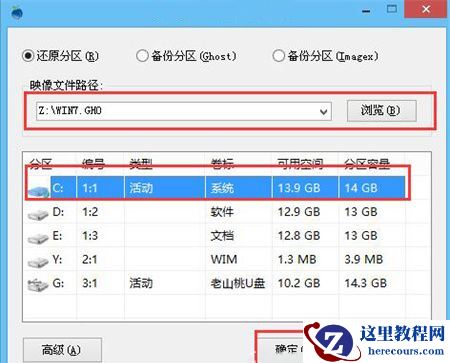Click the 卷标 column header
Viewport: 450px width, 363px height.
tap(222, 163)
